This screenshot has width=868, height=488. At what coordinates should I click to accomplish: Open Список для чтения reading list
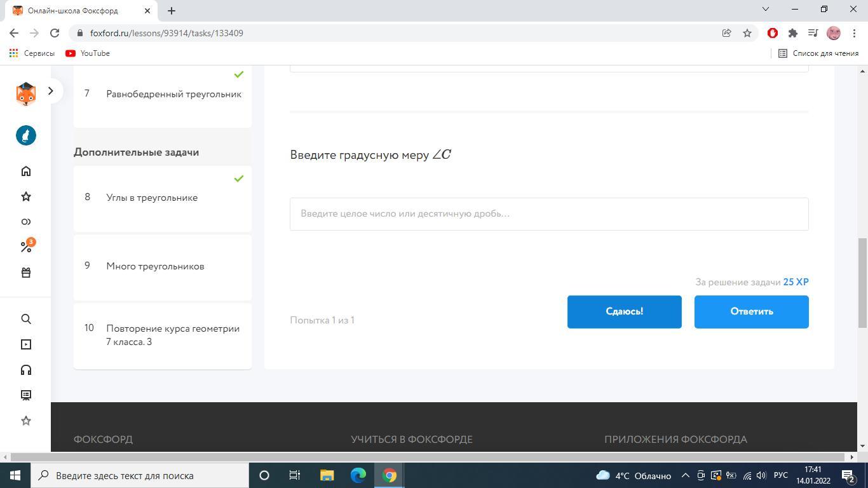coord(818,53)
